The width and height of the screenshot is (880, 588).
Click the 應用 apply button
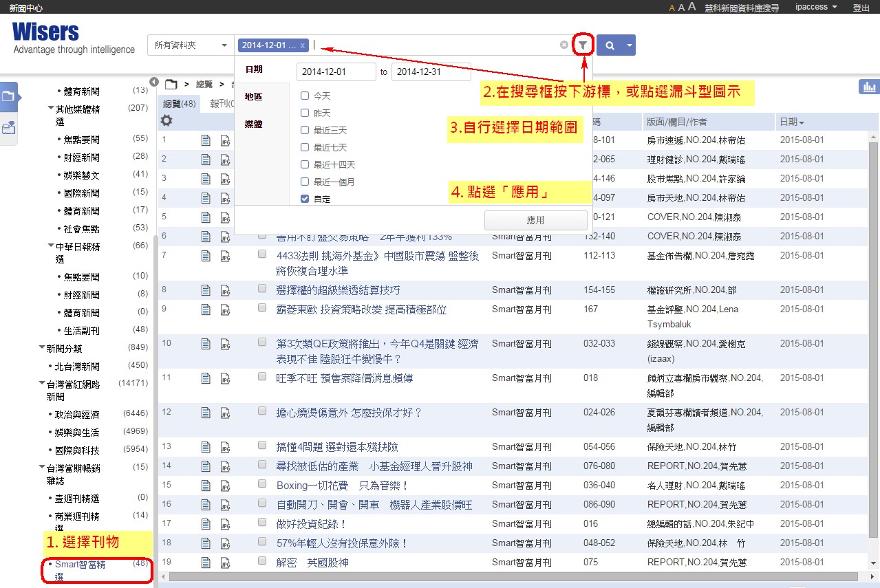(535, 221)
